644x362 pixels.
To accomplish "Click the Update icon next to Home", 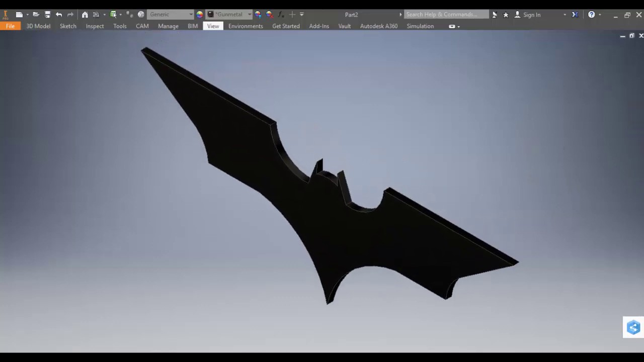I will coord(96,15).
